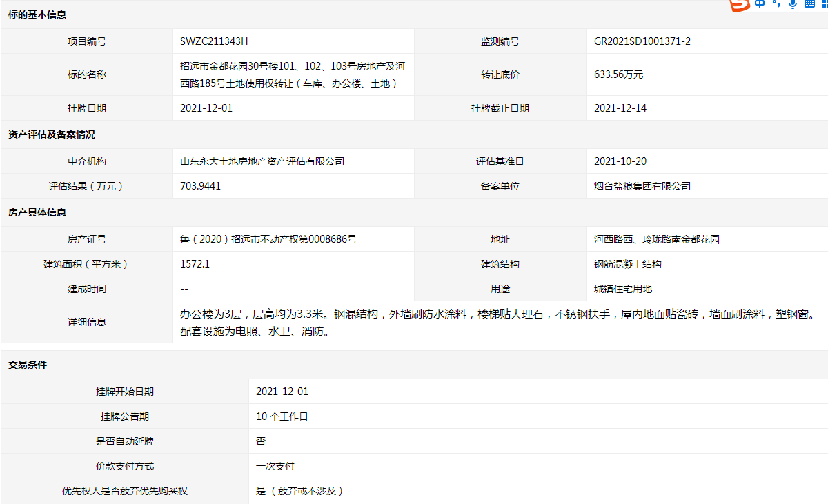Click usage value 城镇住宅用地

coord(623,289)
